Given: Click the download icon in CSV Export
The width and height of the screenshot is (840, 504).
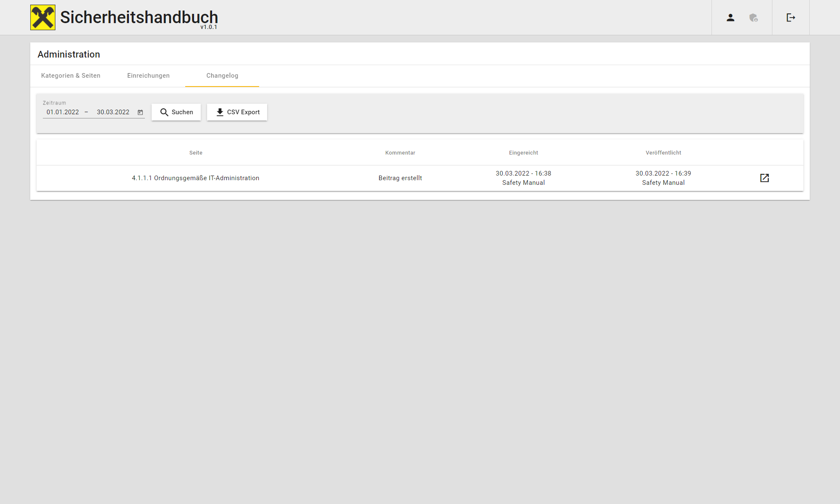Looking at the screenshot, I should [220, 112].
